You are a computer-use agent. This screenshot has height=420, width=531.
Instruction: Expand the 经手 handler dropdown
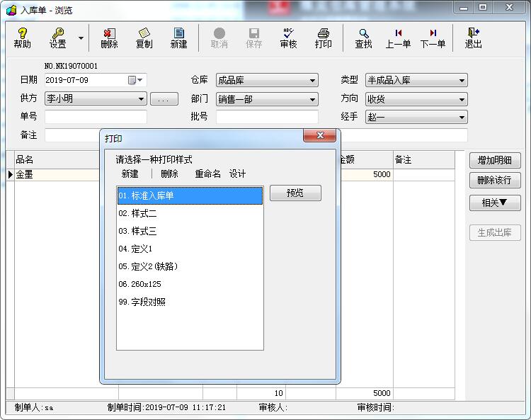[462, 118]
